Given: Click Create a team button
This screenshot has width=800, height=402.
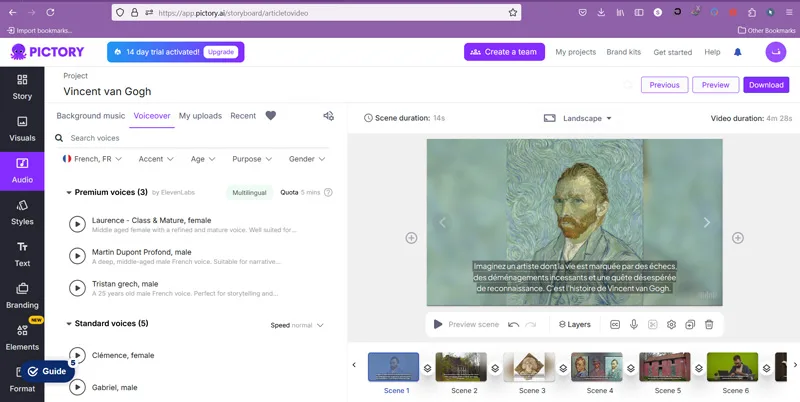Looking at the screenshot, I should [504, 52].
